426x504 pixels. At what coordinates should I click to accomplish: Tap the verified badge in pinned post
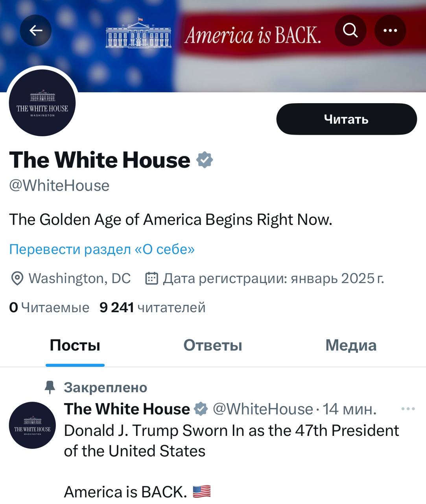(x=201, y=409)
